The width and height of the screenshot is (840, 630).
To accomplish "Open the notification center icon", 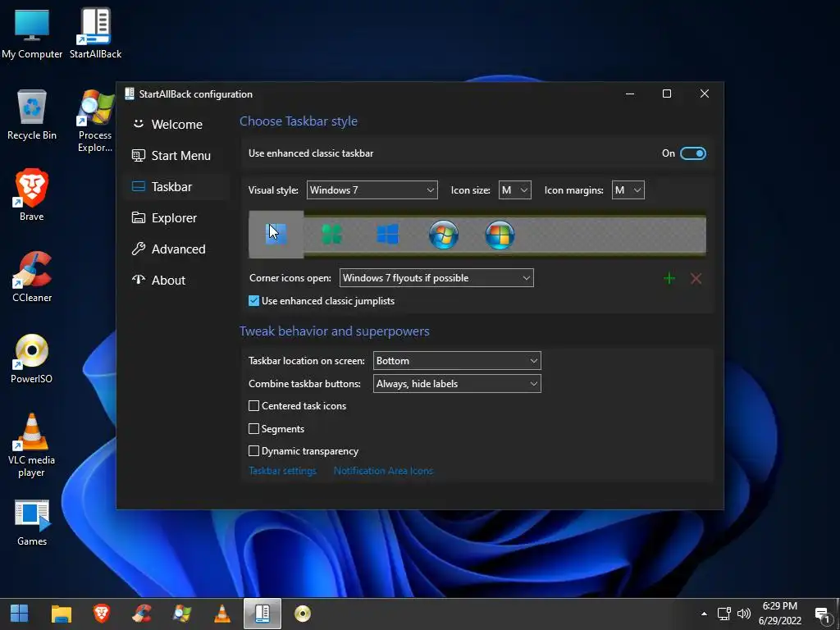I will click(x=822, y=614).
